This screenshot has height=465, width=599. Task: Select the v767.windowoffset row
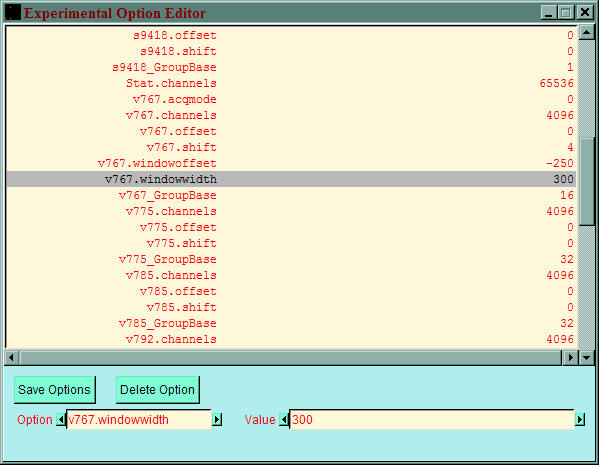point(291,163)
